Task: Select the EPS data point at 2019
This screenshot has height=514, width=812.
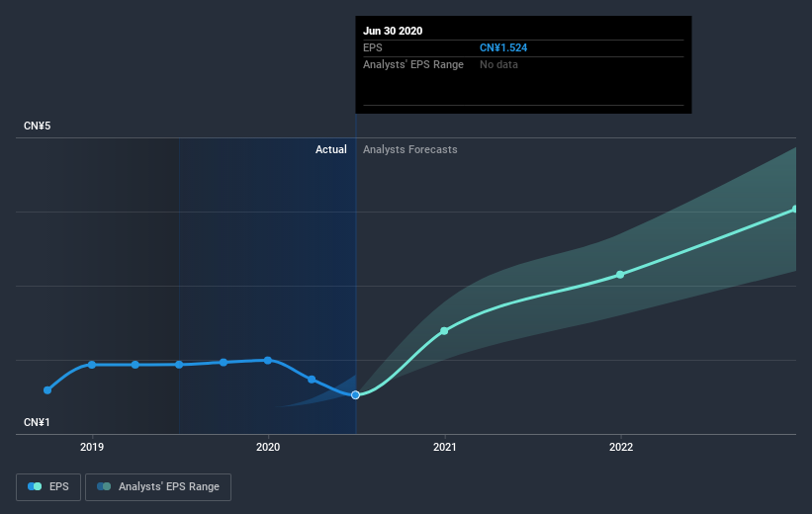Action: [92, 365]
